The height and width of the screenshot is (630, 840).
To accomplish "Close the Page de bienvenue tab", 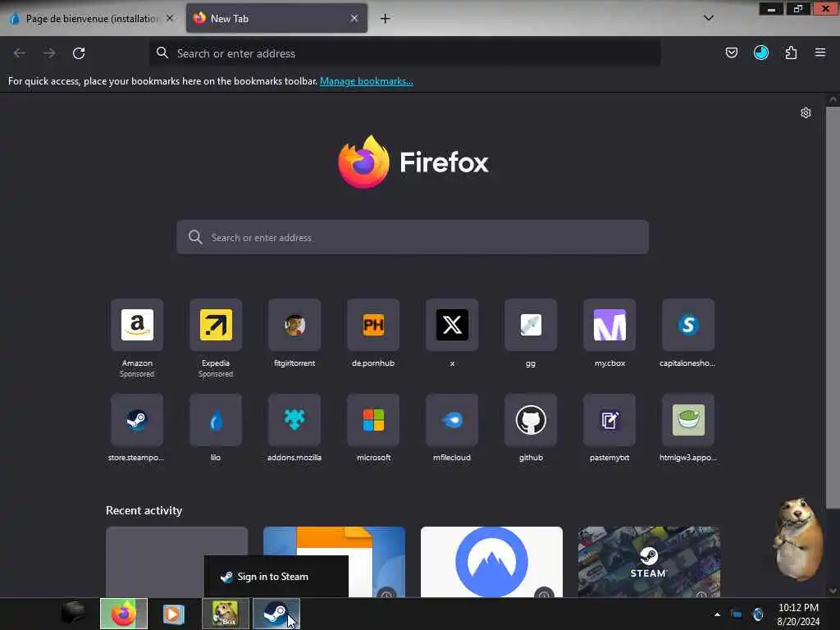I will click(170, 18).
